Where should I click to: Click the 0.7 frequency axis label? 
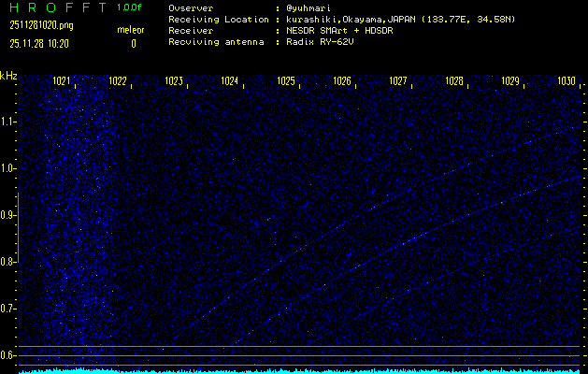(8, 309)
